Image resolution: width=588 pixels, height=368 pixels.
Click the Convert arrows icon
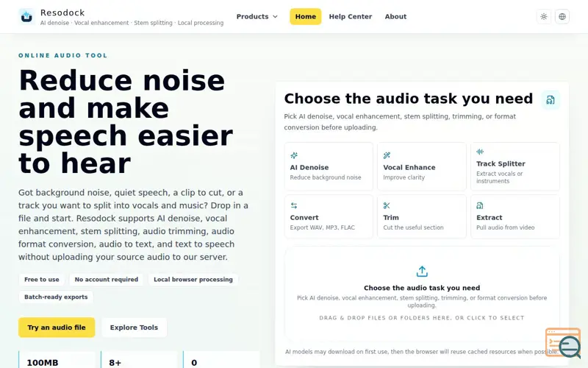[294, 205]
